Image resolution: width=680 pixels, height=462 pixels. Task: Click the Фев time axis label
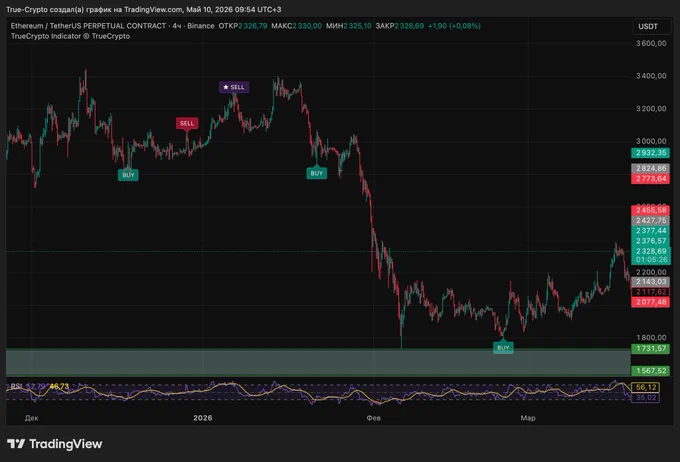click(373, 418)
